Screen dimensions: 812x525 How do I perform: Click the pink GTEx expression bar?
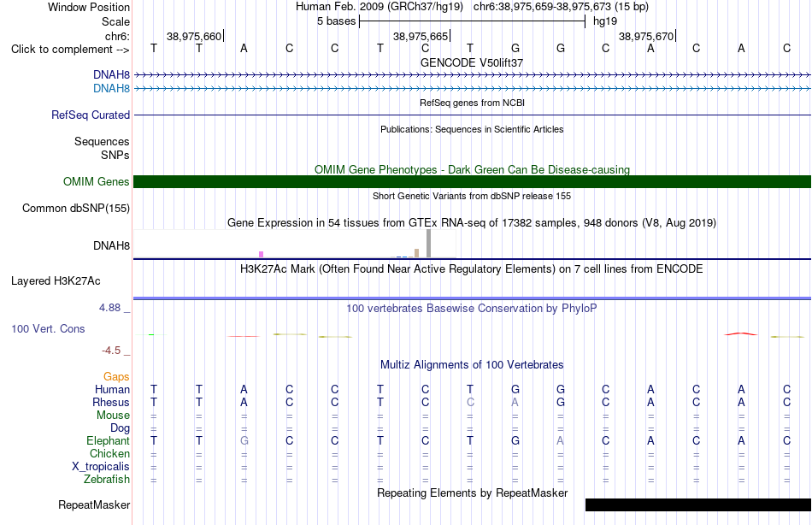pyautogui.click(x=261, y=255)
